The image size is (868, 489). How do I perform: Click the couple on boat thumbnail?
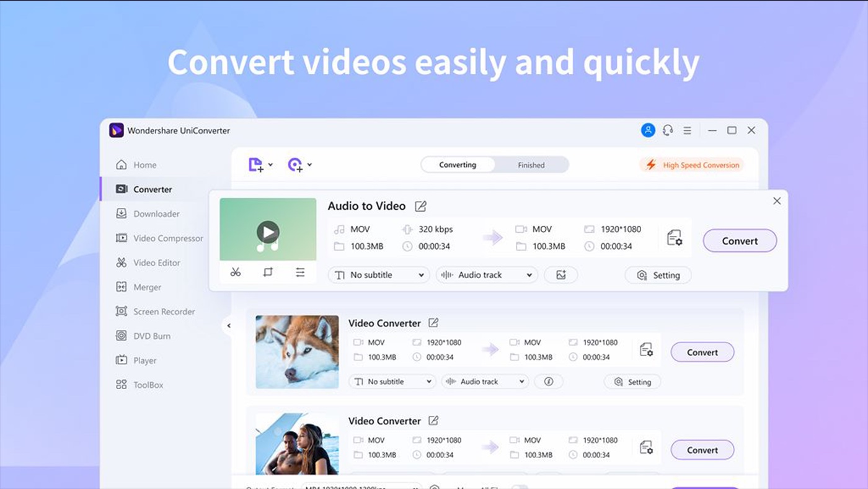[298, 444]
